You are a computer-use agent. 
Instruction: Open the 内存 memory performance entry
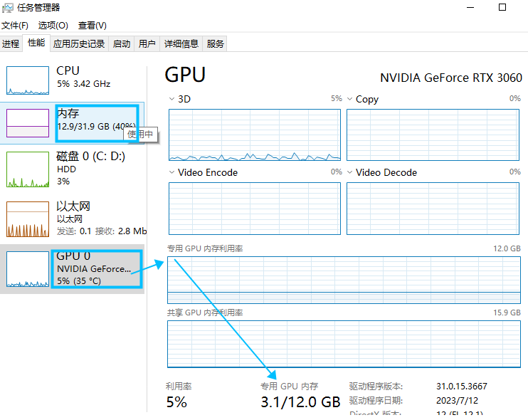(72, 123)
